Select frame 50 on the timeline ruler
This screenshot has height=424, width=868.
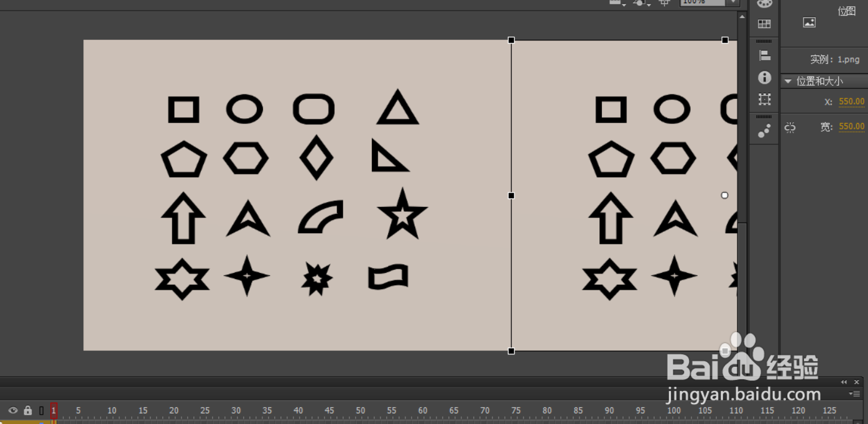[360, 410]
